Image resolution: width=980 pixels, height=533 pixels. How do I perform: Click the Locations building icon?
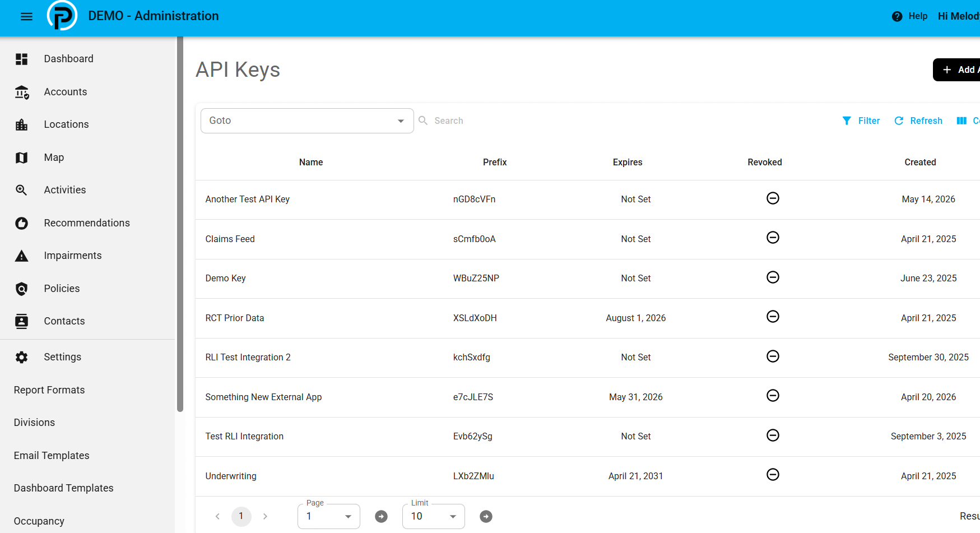click(22, 124)
